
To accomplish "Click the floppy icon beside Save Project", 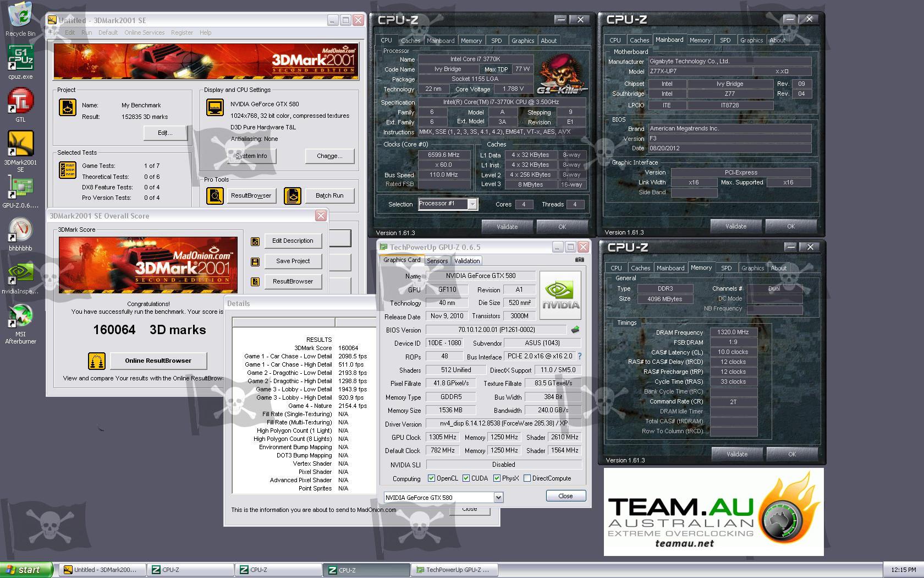I will pyautogui.click(x=255, y=261).
